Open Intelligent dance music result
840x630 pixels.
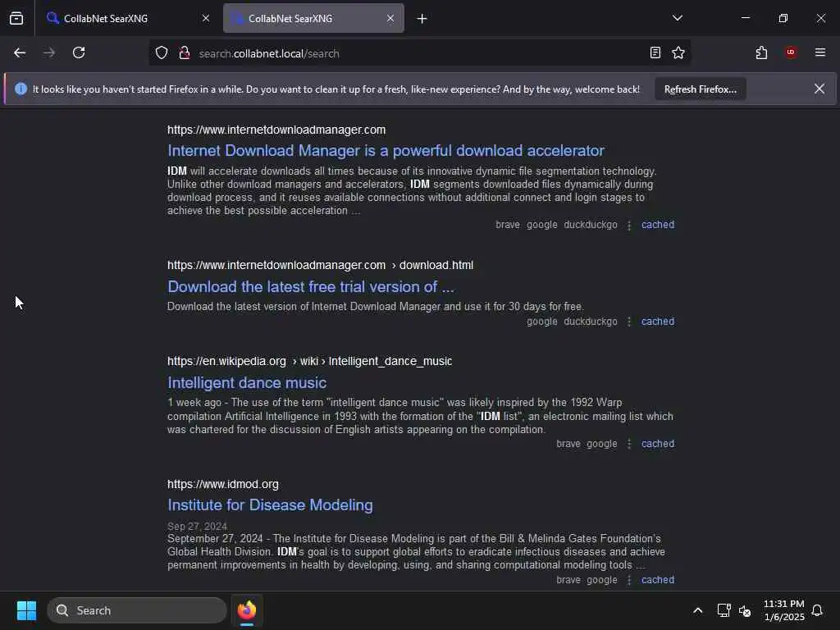pyautogui.click(x=247, y=382)
